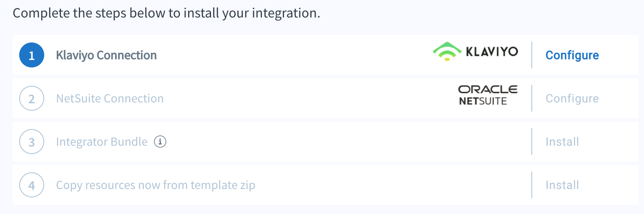Select the step 2 number circle
This screenshot has width=644, height=214.
coord(32,98)
